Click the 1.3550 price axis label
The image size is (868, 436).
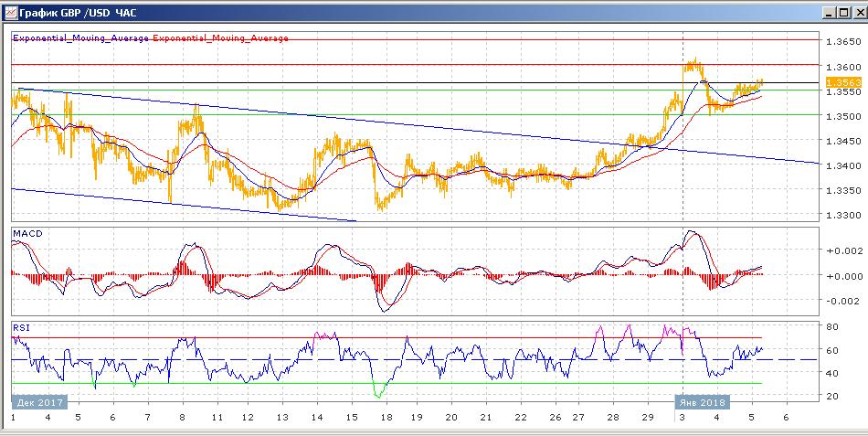click(x=843, y=92)
